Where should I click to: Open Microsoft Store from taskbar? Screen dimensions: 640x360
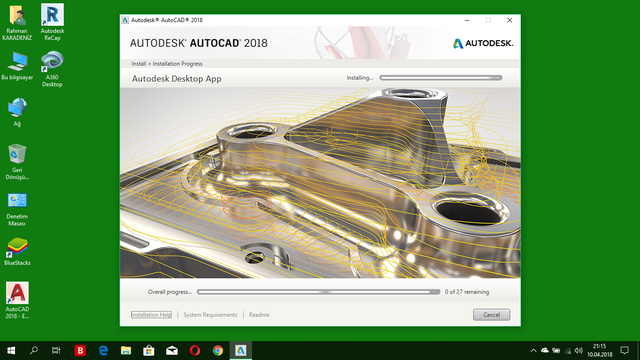pyautogui.click(x=149, y=350)
